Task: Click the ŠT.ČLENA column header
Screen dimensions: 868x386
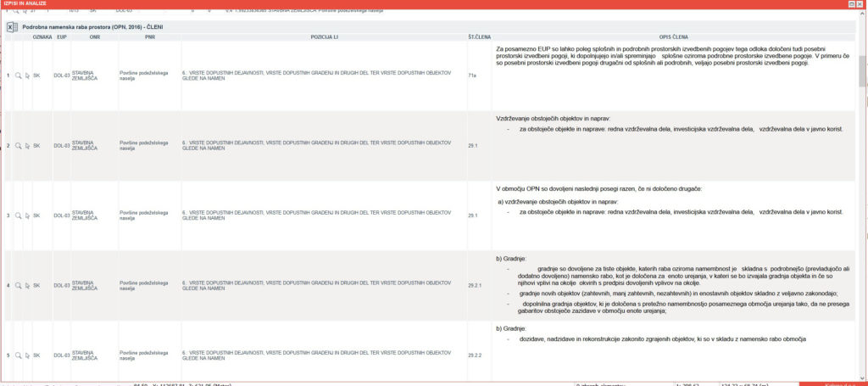Action: coord(478,38)
